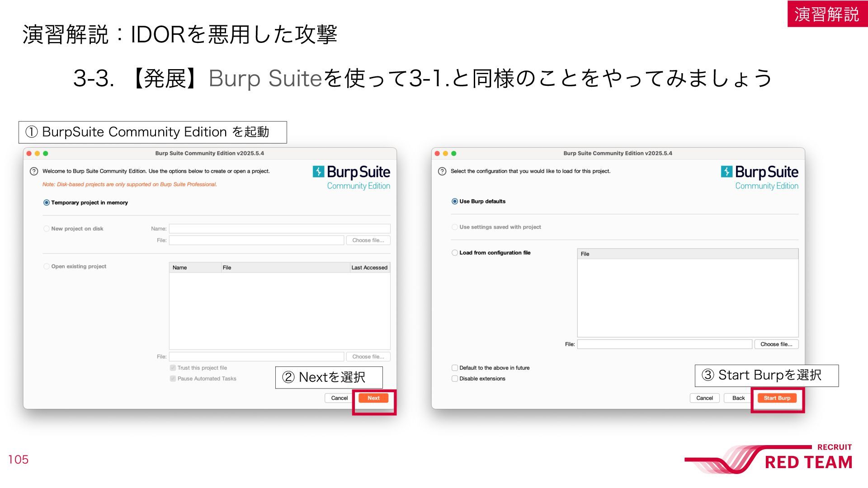This screenshot has height=488, width=868.
Task: Click the Burp Suite logo in right window
Action: point(759,178)
